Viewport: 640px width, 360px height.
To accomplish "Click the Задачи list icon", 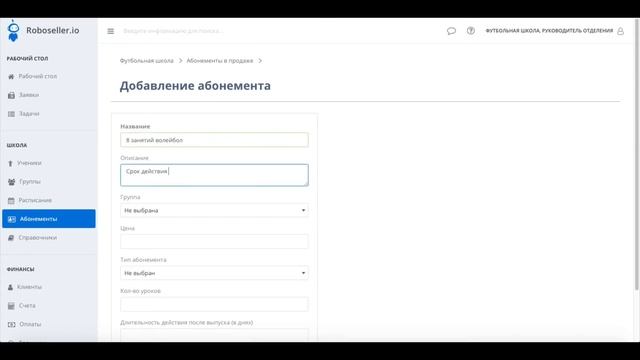I will pos(11,114).
